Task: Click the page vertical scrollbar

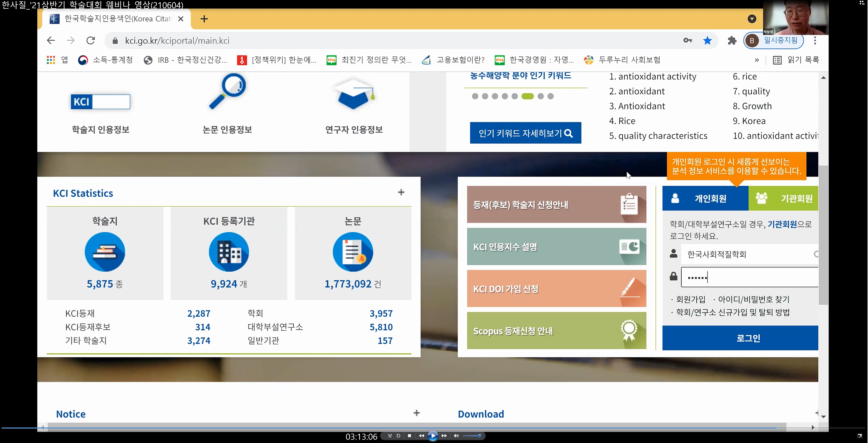Action: click(x=823, y=235)
